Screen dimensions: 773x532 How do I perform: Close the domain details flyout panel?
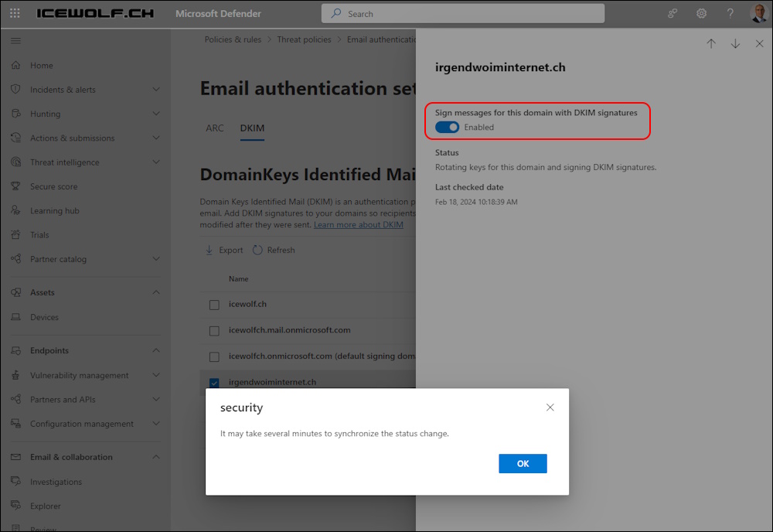pyautogui.click(x=759, y=43)
